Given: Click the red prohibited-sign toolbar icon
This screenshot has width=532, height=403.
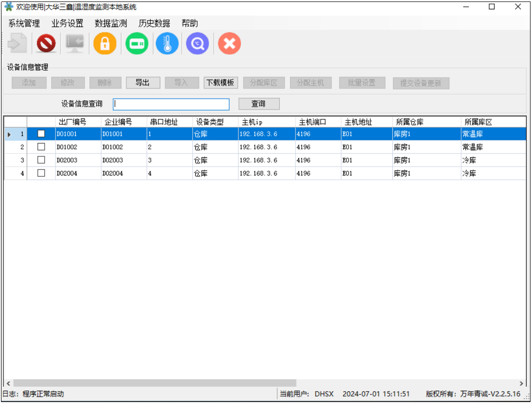Looking at the screenshot, I should pyautogui.click(x=46, y=44).
